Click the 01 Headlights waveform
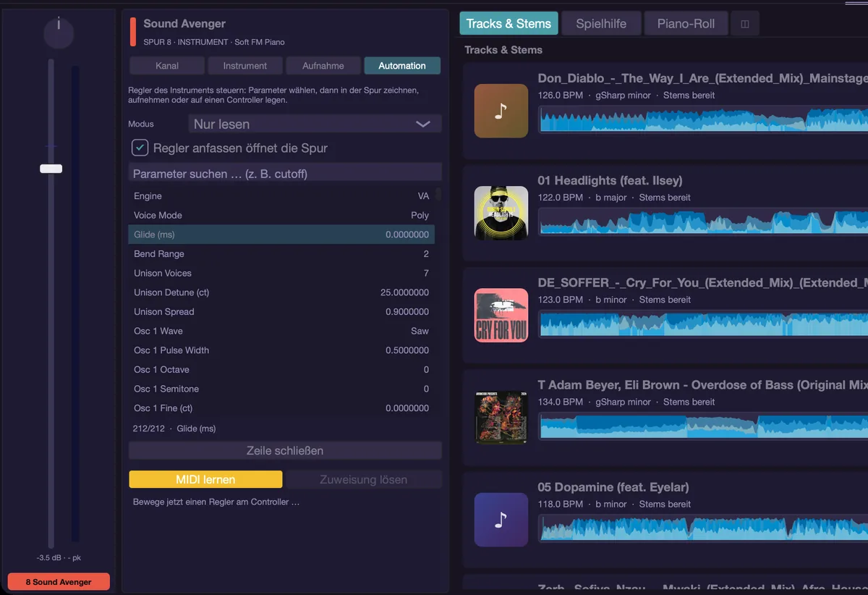This screenshot has height=595, width=868. 703,221
